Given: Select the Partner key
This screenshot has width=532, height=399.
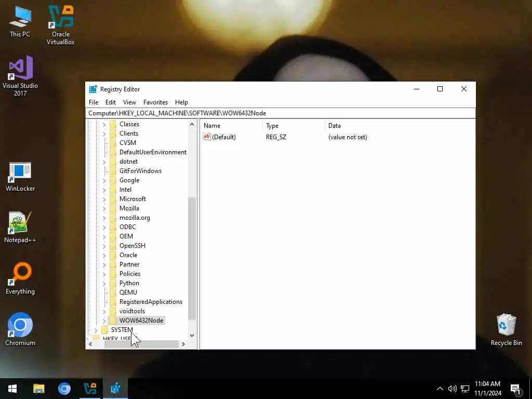Looking at the screenshot, I should (x=129, y=264).
